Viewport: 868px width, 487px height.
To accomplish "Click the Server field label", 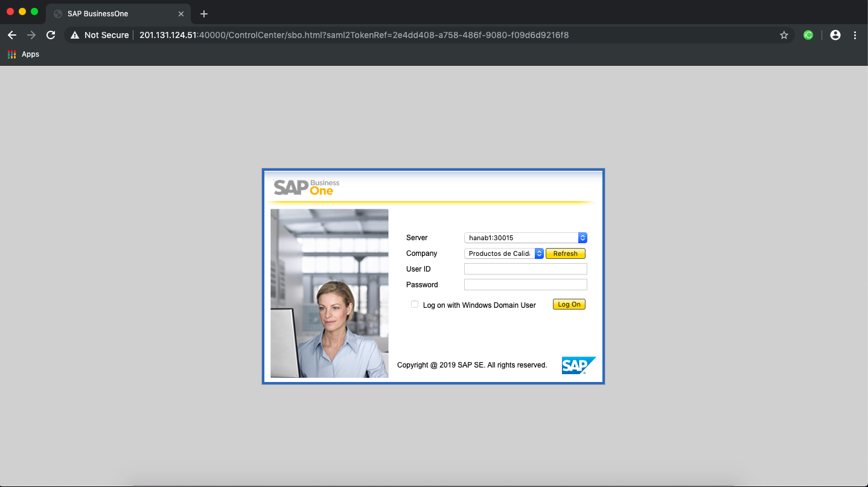I will point(417,238).
